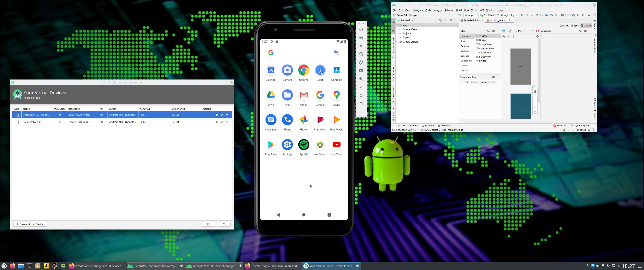The width and height of the screenshot is (644, 270).
Task: Open the Build menu
Action: pos(459,10)
